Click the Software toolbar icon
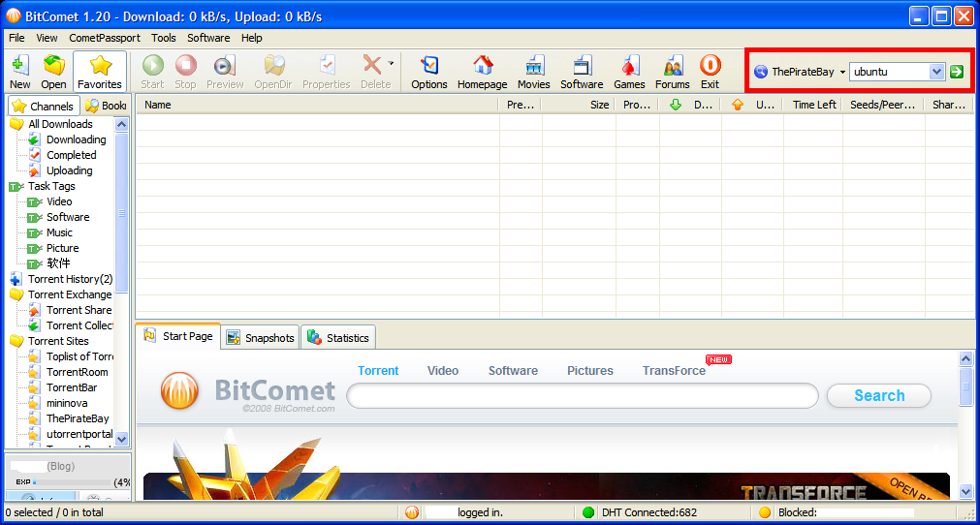Screen dimensions: 980x525 582,72
